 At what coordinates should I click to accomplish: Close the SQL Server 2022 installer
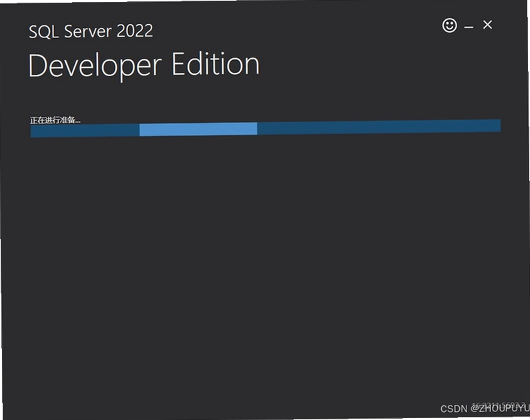(487, 24)
